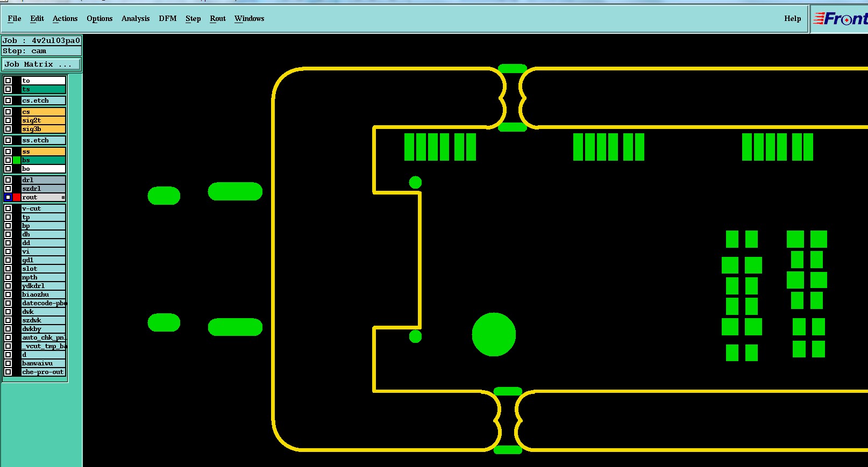Viewport: 868px width, 467px height.
Task: Open the Actions menu
Action: coord(65,18)
